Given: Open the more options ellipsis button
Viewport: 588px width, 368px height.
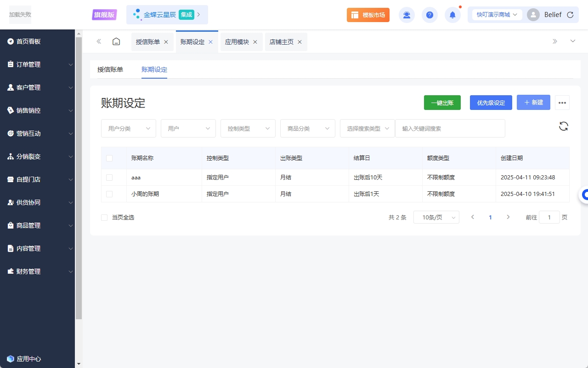Looking at the screenshot, I should point(562,103).
